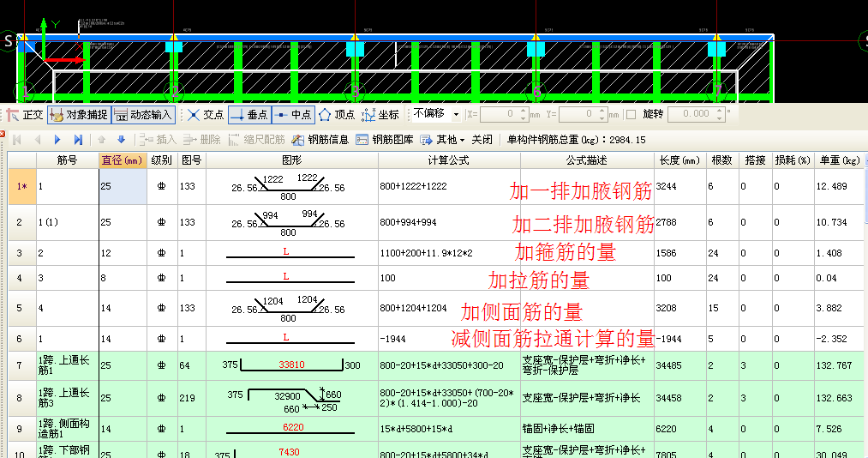Image resolution: width=868 pixels, height=458 pixels.
Task: Select row 1* header cell
Action: click(x=21, y=187)
